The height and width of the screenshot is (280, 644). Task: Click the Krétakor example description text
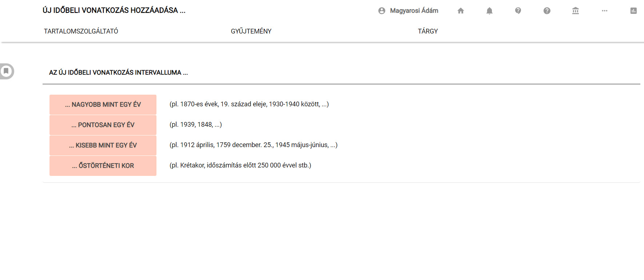pyautogui.click(x=240, y=165)
